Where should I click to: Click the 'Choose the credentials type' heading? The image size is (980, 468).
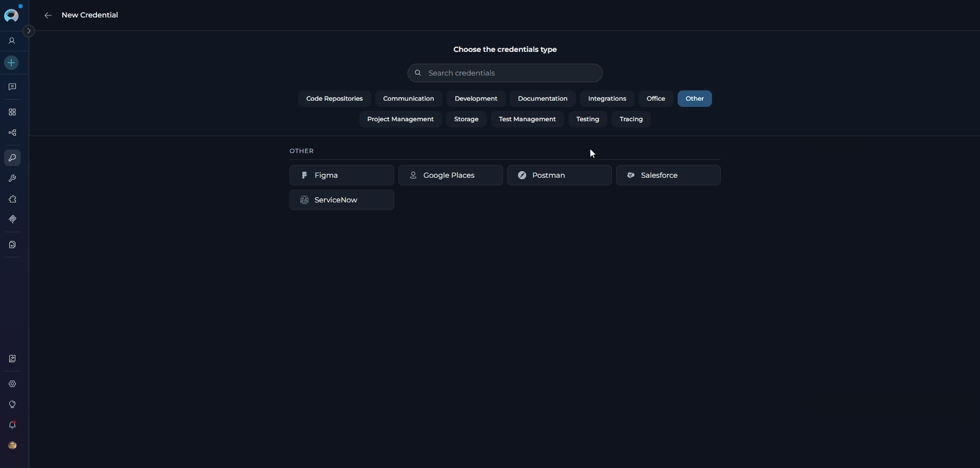(x=505, y=49)
